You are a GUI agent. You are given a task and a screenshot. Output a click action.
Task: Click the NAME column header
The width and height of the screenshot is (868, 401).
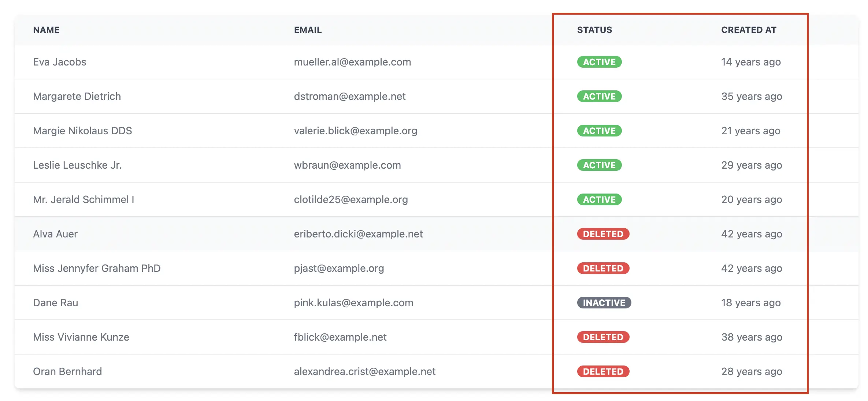click(x=46, y=30)
